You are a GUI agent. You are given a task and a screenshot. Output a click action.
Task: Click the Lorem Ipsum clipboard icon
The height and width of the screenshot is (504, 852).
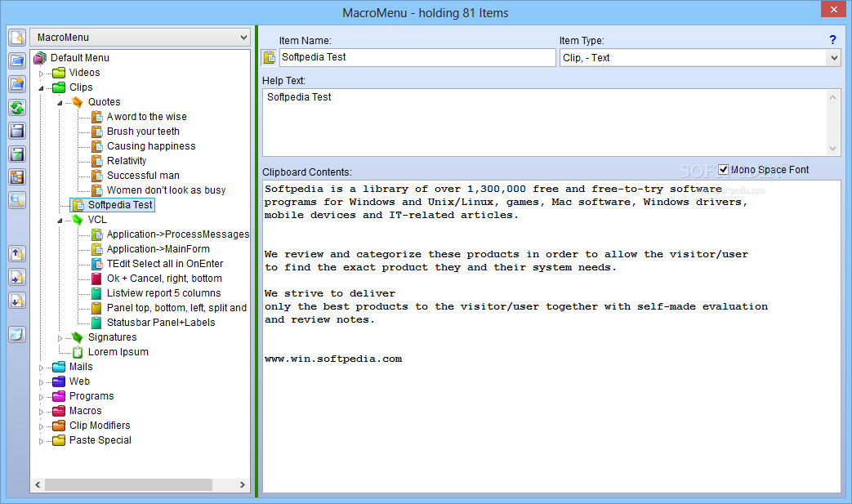pos(78,352)
